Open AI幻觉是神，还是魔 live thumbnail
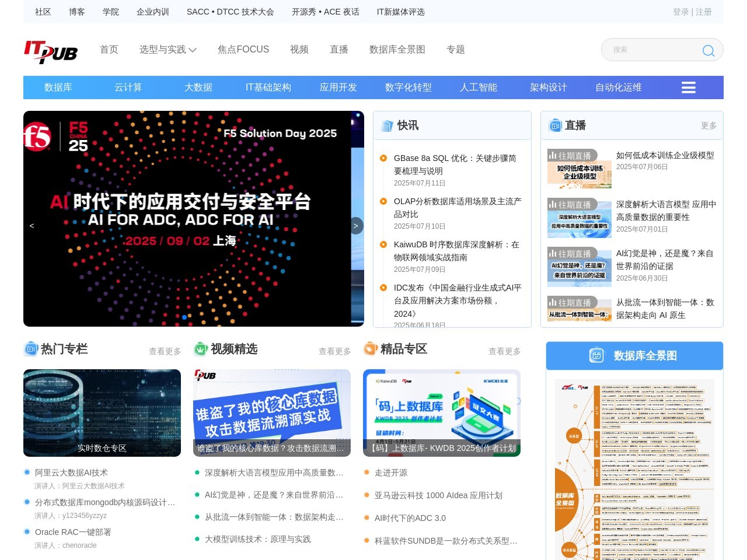The width and height of the screenshot is (747, 560). 580,267
